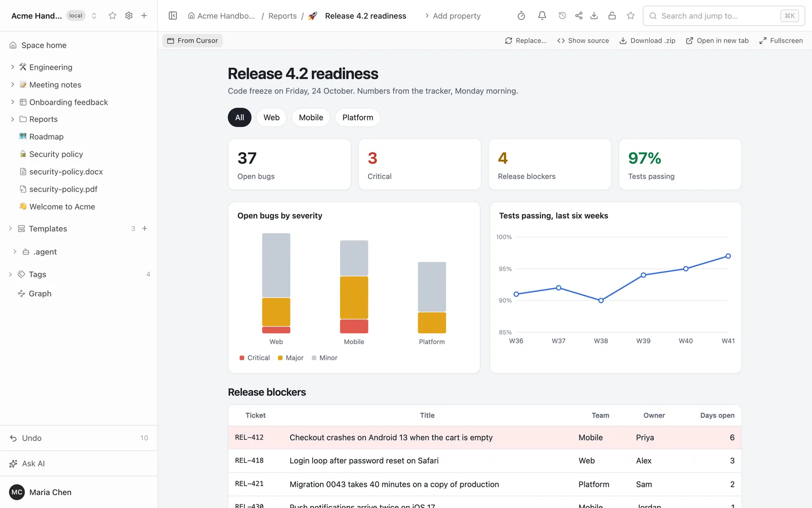This screenshot has height=508, width=812.
Task: Click the W41 data point on line chart
Action: [728, 256]
